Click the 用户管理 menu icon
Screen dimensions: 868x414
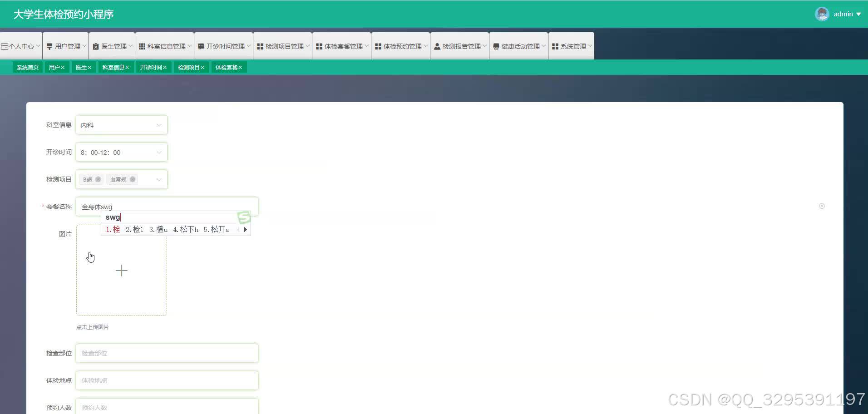[x=49, y=46]
